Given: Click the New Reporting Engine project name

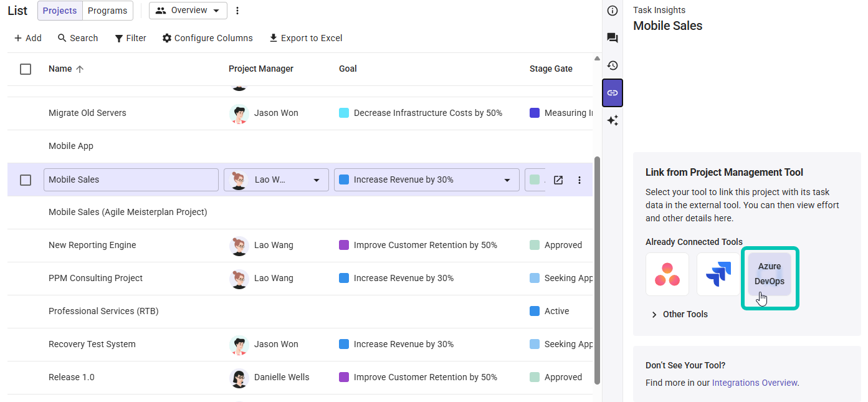Looking at the screenshot, I should click(x=92, y=246).
